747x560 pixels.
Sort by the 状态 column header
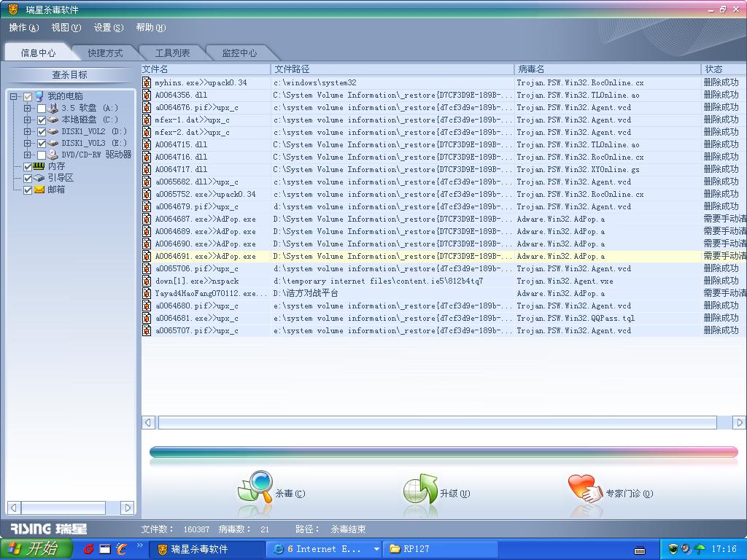pyautogui.click(x=724, y=69)
